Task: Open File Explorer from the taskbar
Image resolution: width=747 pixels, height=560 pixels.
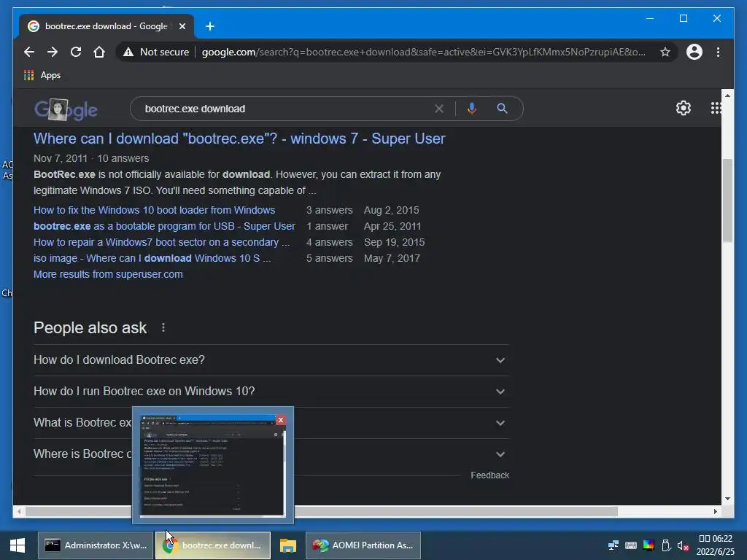Action: pyautogui.click(x=287, y=545)
